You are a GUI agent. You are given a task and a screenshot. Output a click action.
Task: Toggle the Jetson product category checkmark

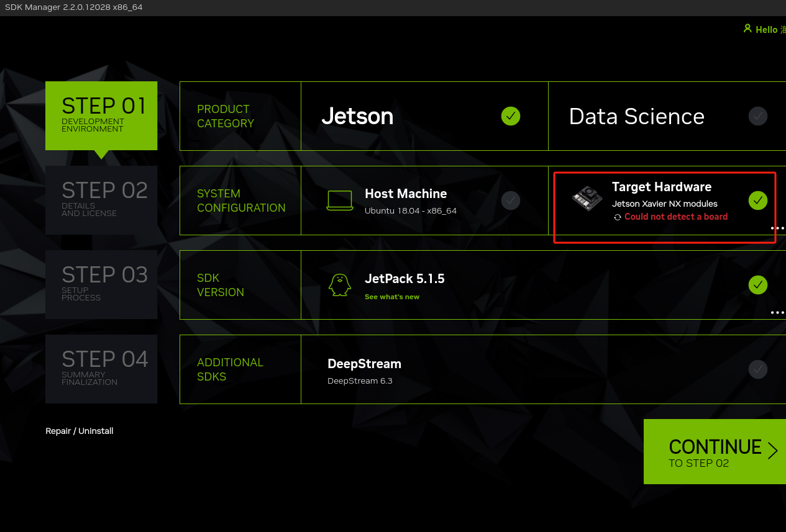[x=511, y=116]
